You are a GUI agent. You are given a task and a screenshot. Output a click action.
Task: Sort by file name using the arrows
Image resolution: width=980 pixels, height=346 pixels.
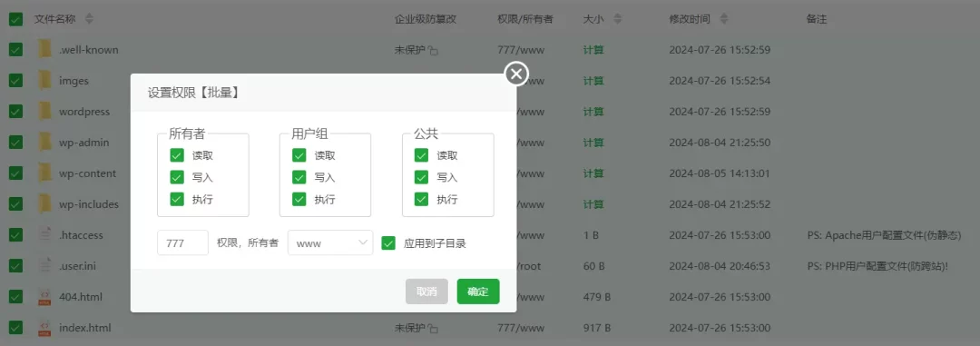coord(89,19)
